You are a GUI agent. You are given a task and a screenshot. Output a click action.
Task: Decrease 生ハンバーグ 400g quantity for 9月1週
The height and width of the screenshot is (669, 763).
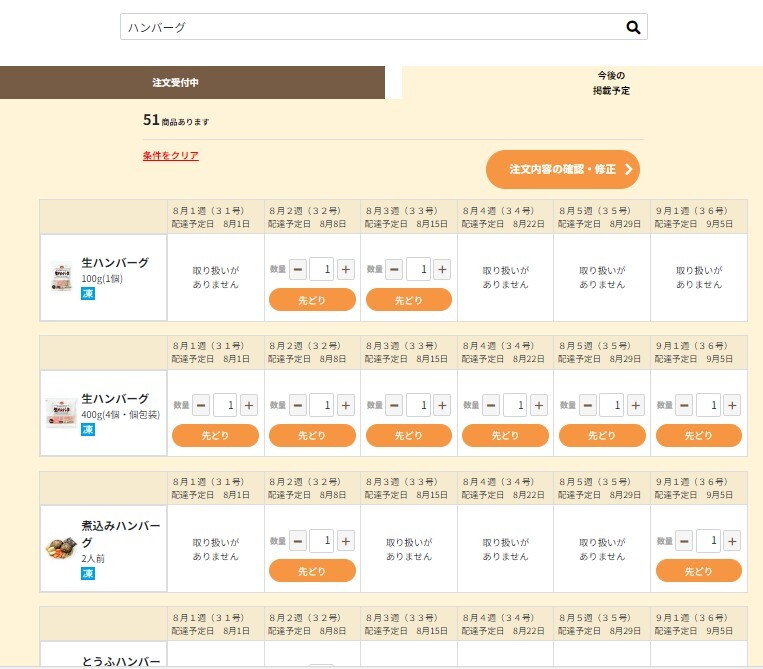click(684, 405)
